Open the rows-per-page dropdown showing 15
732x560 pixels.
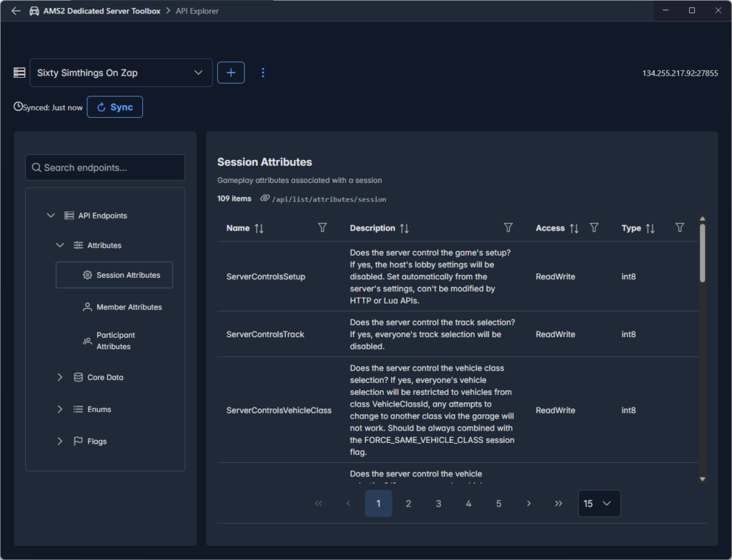click(599, 504)
